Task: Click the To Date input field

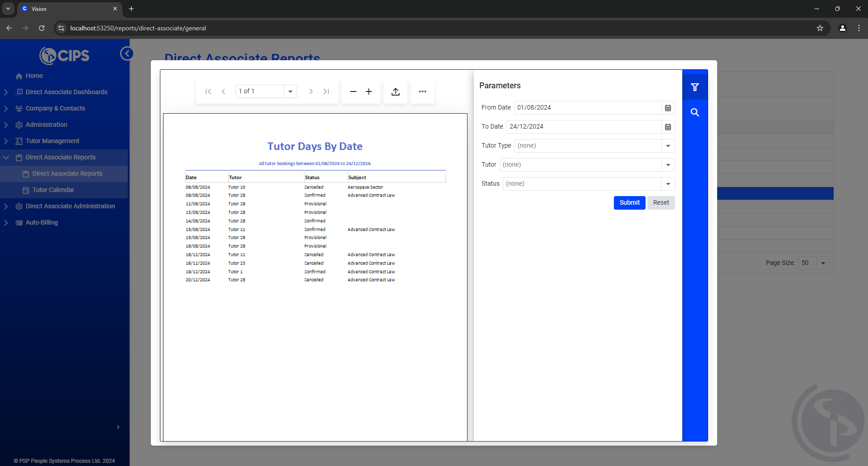Action: coord(583,127)
